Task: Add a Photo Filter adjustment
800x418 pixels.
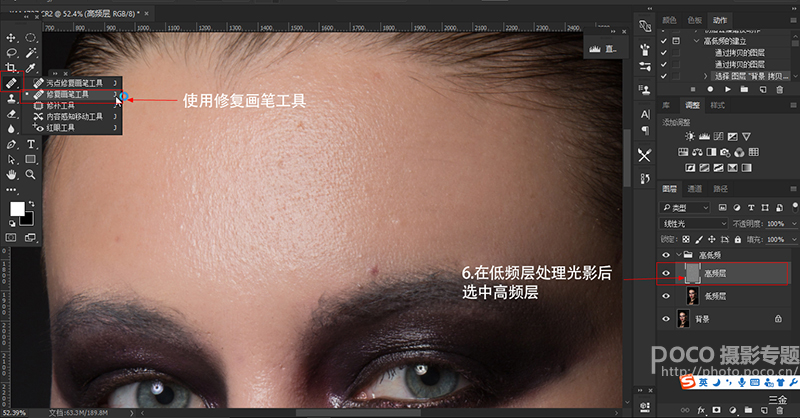Action: click(x=725, y=152)
